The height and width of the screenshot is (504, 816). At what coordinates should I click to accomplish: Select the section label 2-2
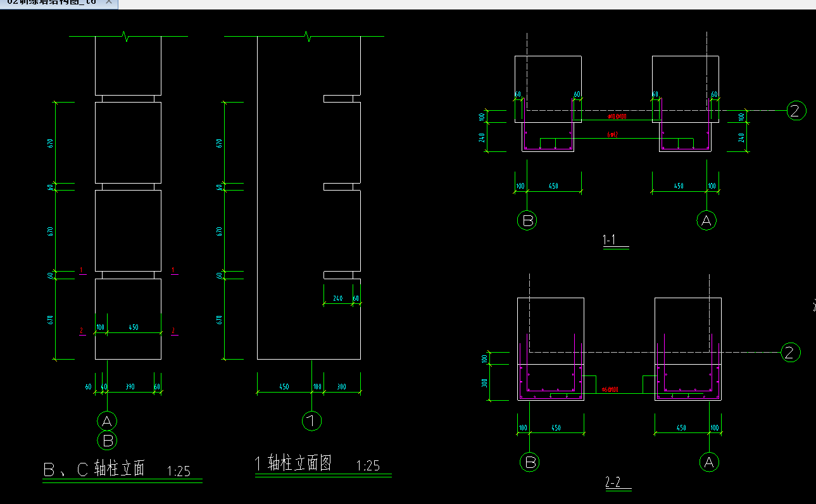[x=612, y=483]
